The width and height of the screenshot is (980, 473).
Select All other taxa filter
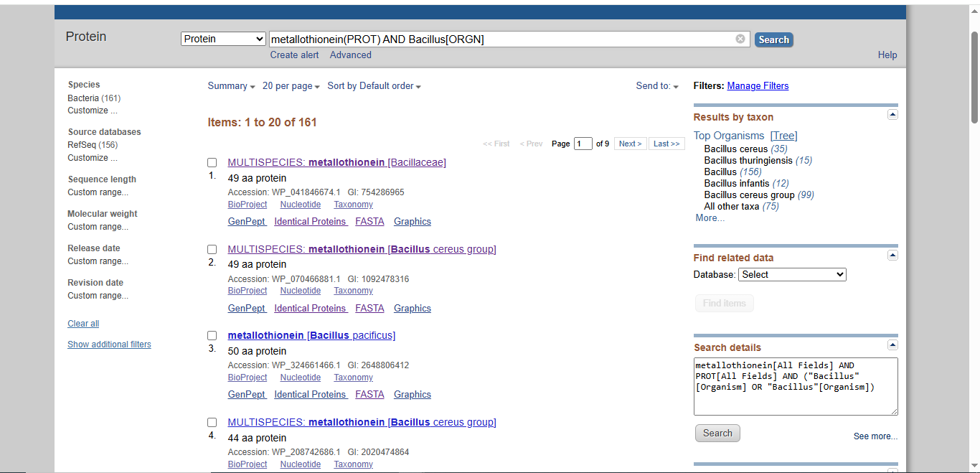coord(731,206)
